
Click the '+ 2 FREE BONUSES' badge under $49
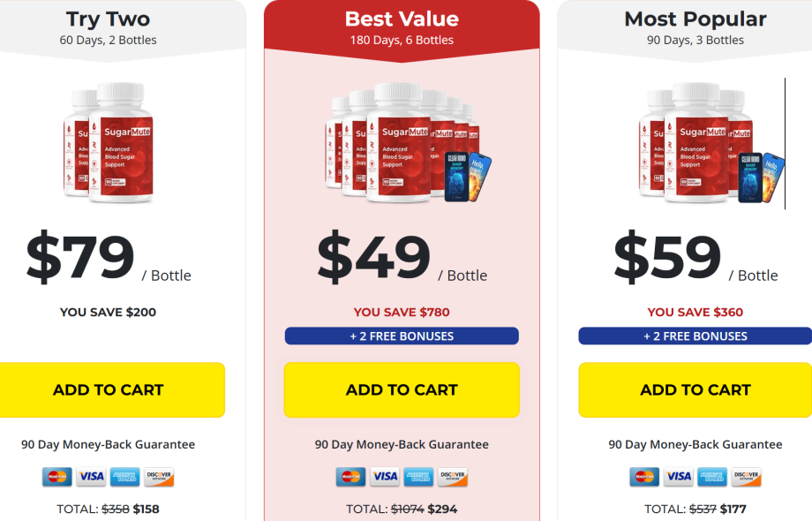coord(402,336)
